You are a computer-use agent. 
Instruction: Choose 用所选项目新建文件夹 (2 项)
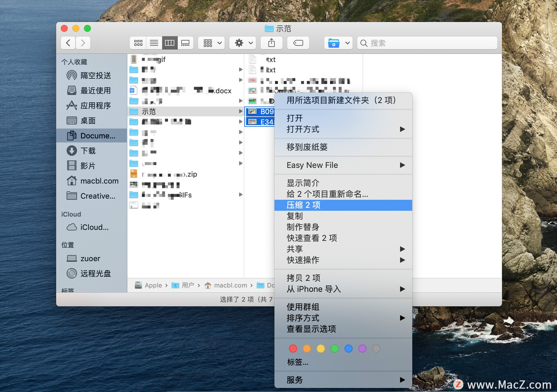[x=343, y=100]
